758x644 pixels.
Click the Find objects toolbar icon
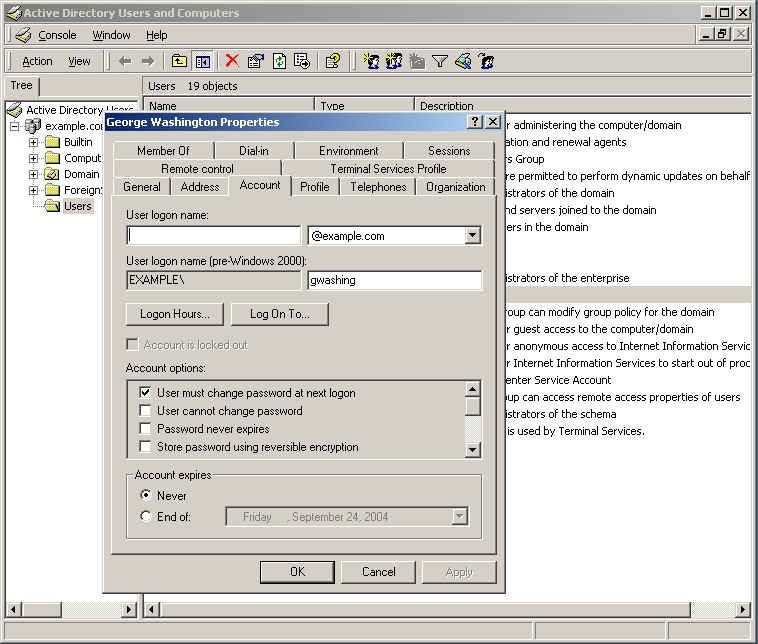tap(463, 61)
